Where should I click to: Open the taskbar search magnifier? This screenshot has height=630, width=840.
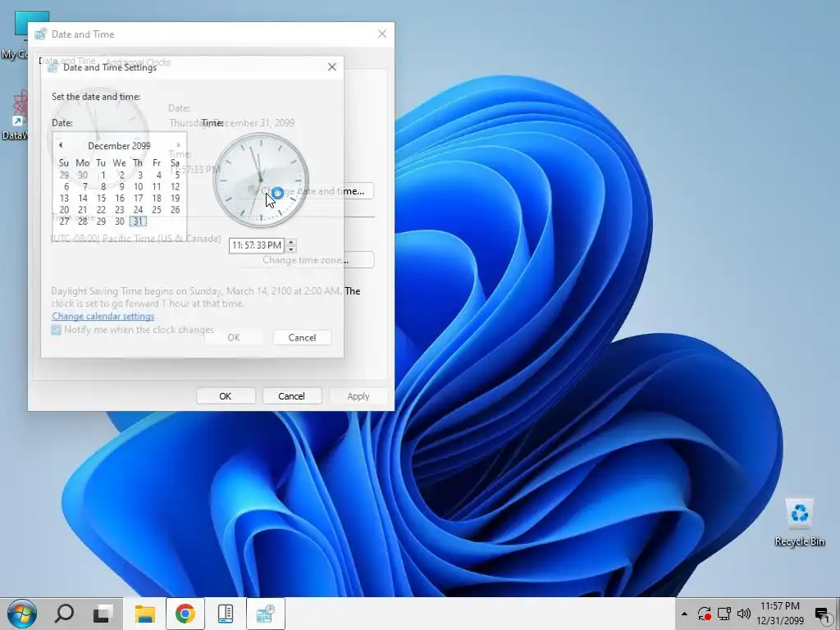click(x=65, y=614)
